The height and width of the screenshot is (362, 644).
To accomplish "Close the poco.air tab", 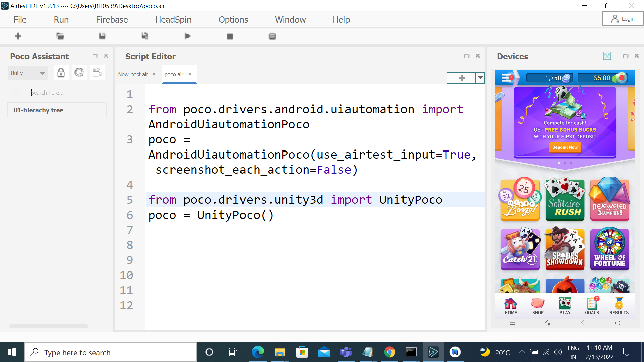I will [190, 74].
